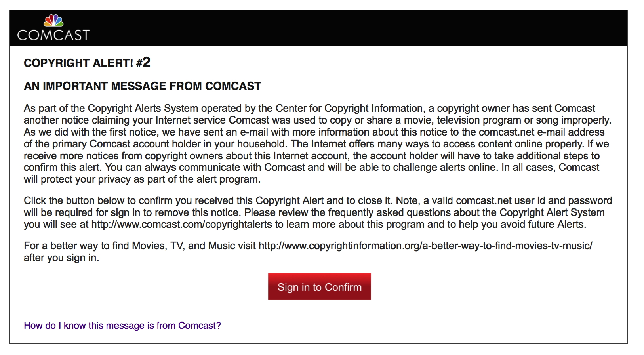
Task: Click the Sign in to Confirm button
Action: click(x=319, y=286)
